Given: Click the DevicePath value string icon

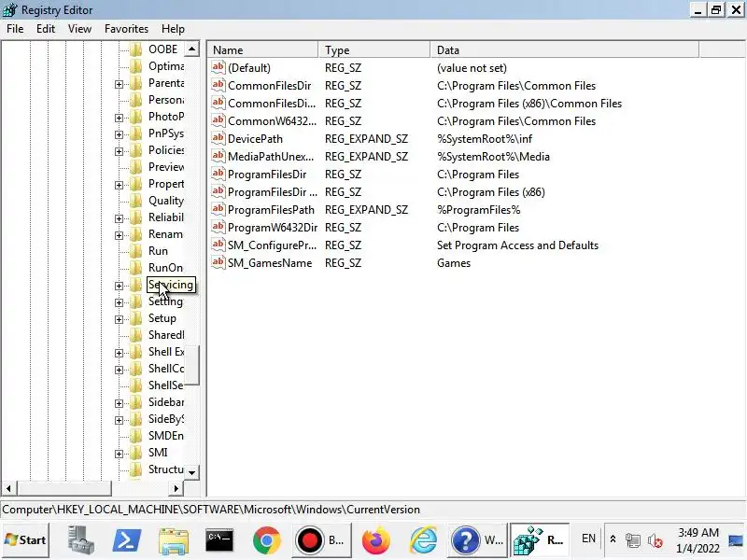Looking at the screenshot, I should 218,138.
